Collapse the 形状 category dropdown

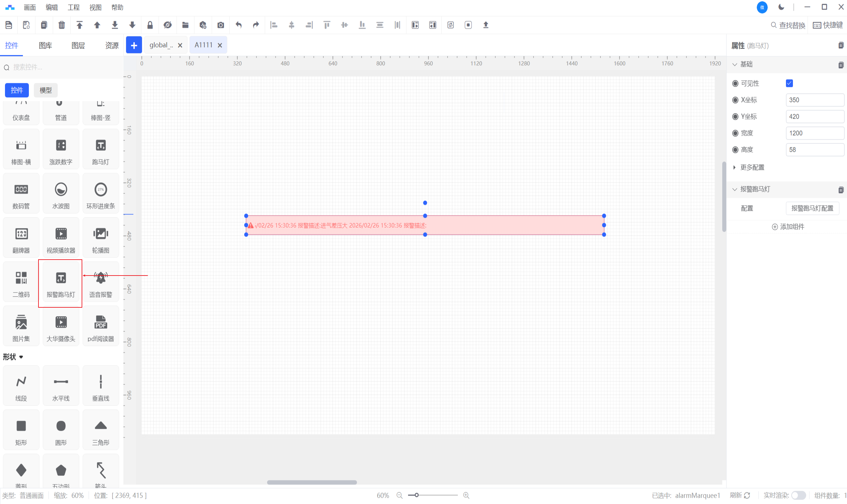21,357
